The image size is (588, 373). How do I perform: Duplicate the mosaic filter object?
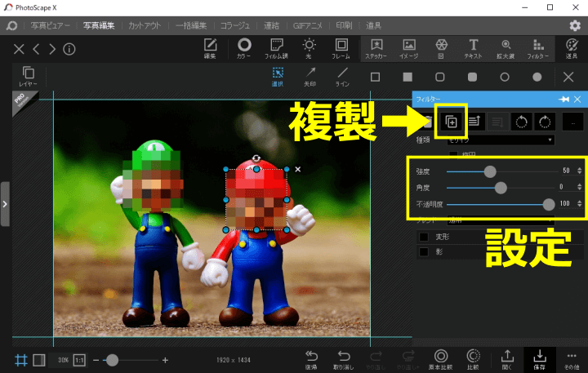tap(451, 122)
